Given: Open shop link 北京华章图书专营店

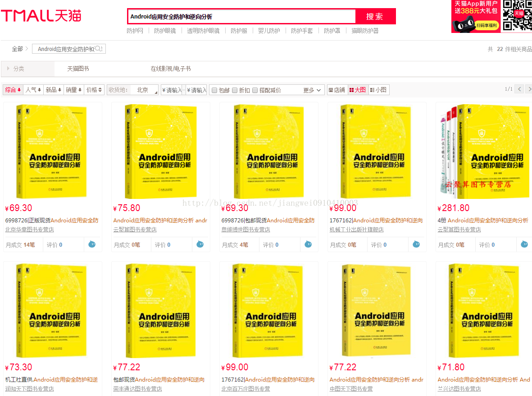Looking at the screenshot, I should [x=30, y=230].
